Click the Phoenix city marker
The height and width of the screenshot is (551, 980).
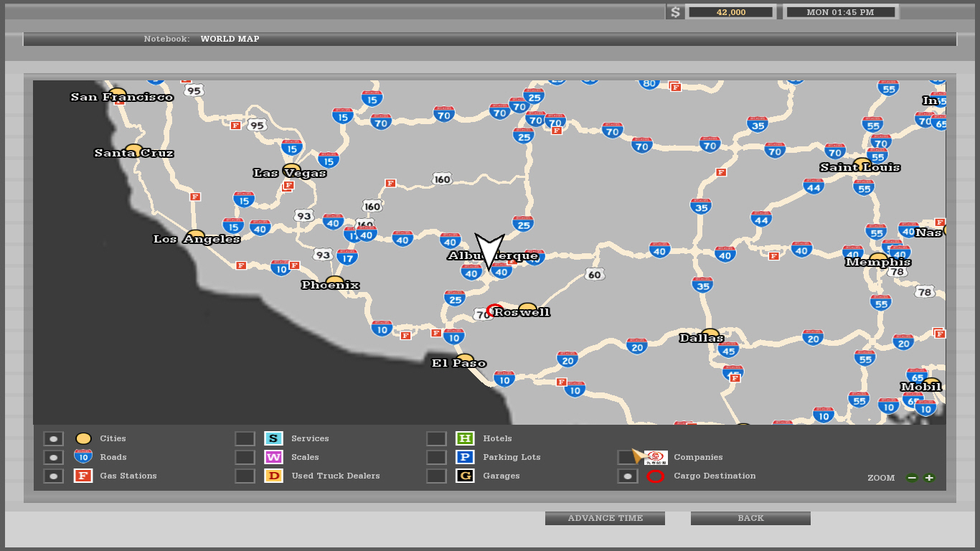334,281
